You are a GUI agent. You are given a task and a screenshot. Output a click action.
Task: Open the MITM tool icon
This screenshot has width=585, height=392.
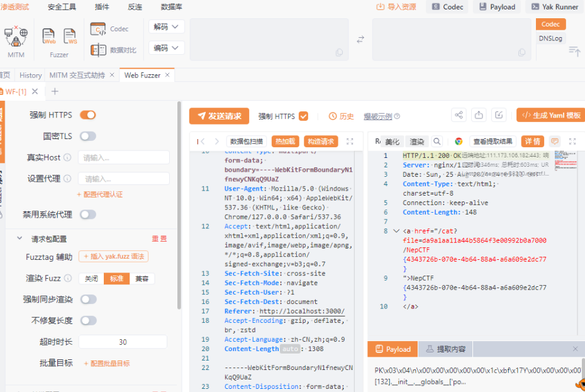[x=16, y=36]
